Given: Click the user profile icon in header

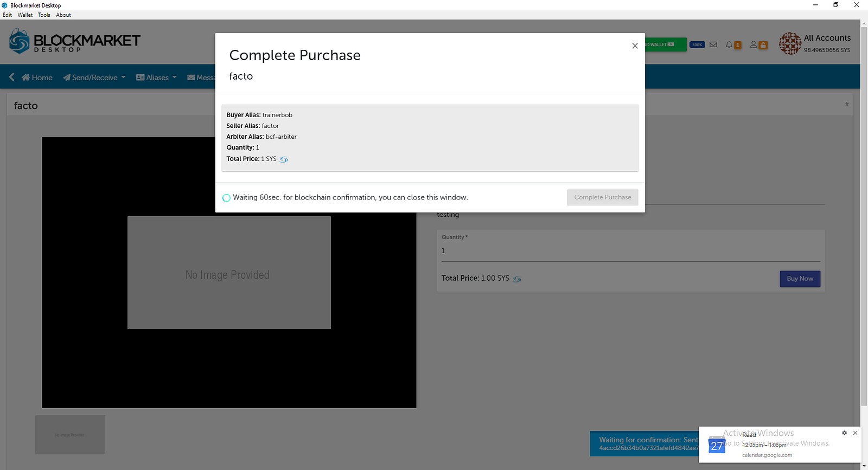Looking at the screenshot, I should click(x=754, y=44).
